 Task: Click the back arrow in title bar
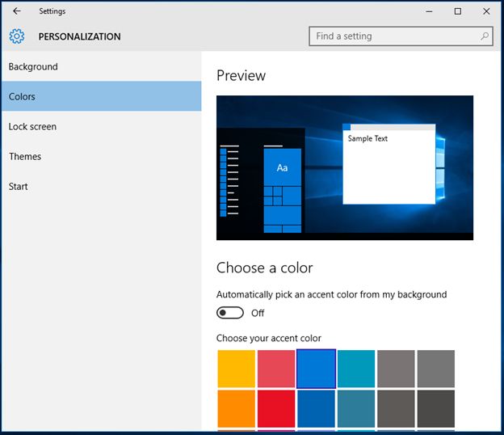coord(17,11)
